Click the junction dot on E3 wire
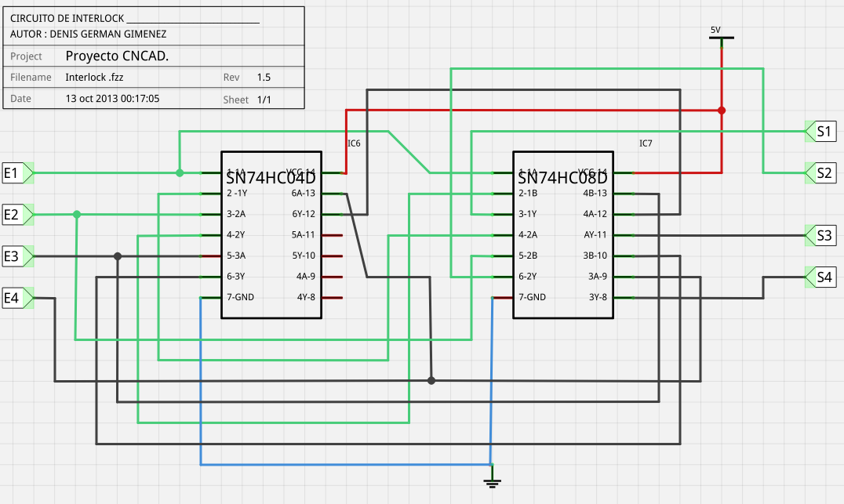Screen dimensions: 844x504 click(118, 256)
